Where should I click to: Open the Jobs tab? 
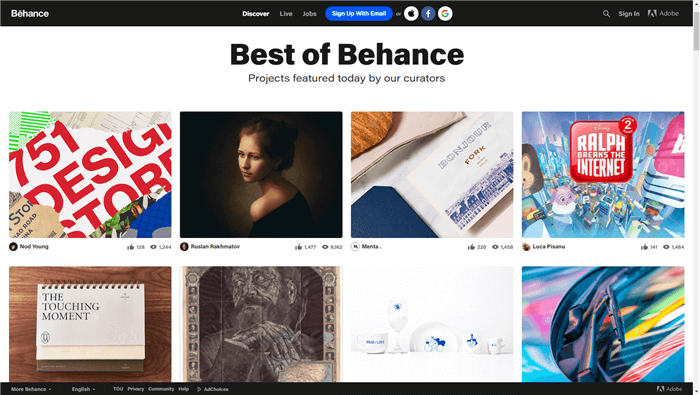[x=309, y=14]
